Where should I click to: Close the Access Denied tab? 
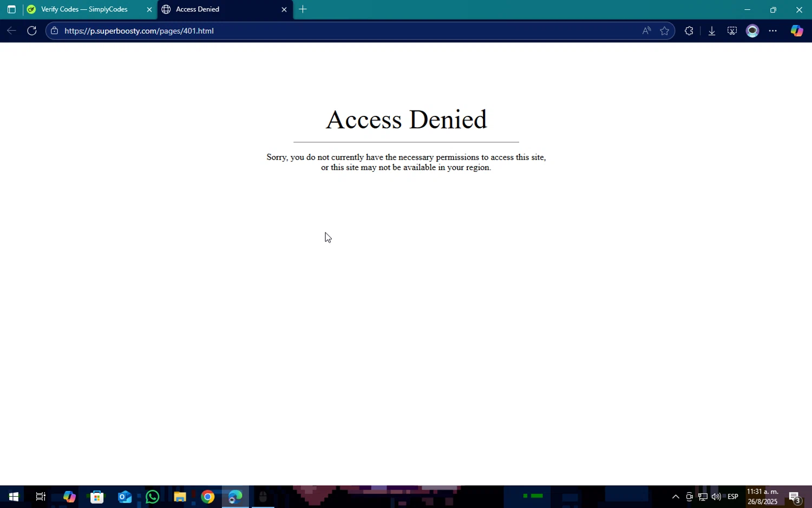pyautogui.click(x=284, y=9)
